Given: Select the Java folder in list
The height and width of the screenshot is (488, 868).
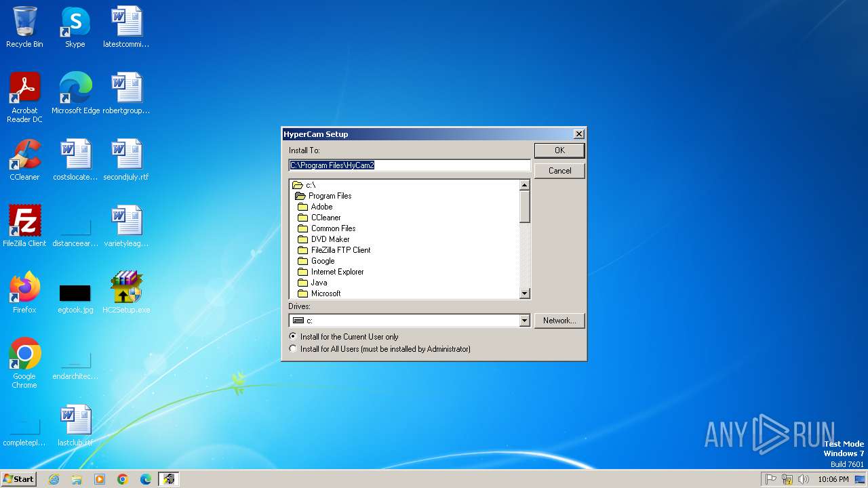Looking at the screenshot, I should pos(313,283).
